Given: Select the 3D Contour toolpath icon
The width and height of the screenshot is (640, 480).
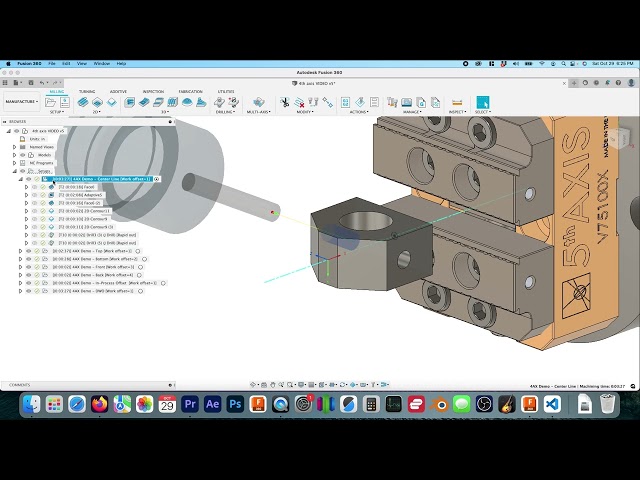Looking at the screenshot, I should pos(172,102).
